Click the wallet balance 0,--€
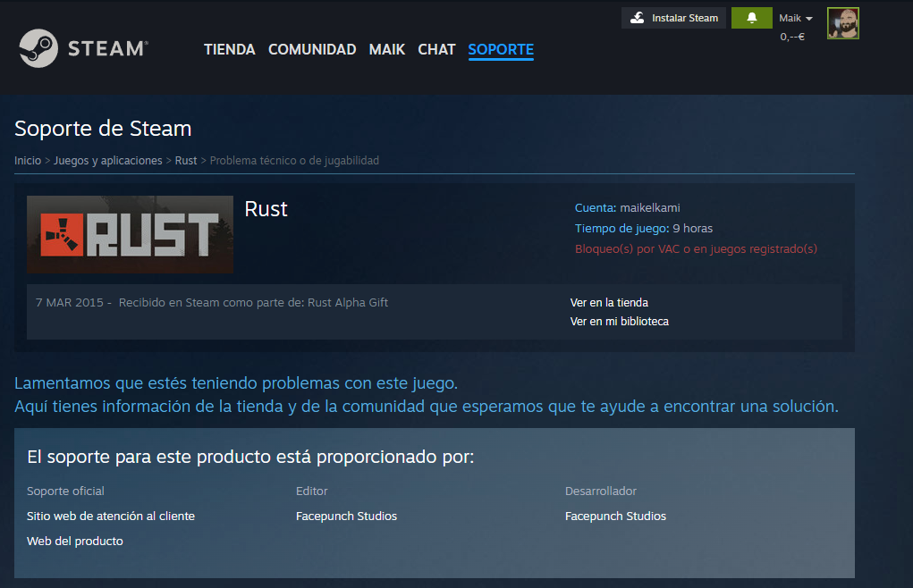 point(792,37)
